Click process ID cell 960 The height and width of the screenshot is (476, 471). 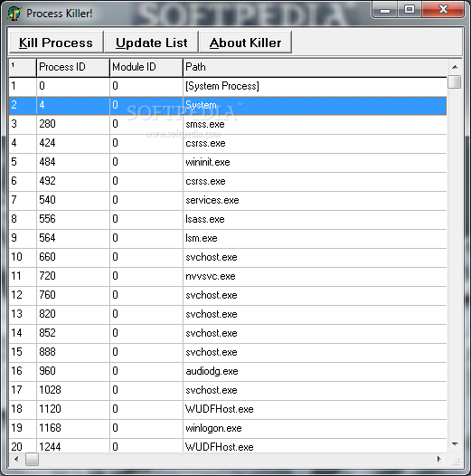pos(73,371)
